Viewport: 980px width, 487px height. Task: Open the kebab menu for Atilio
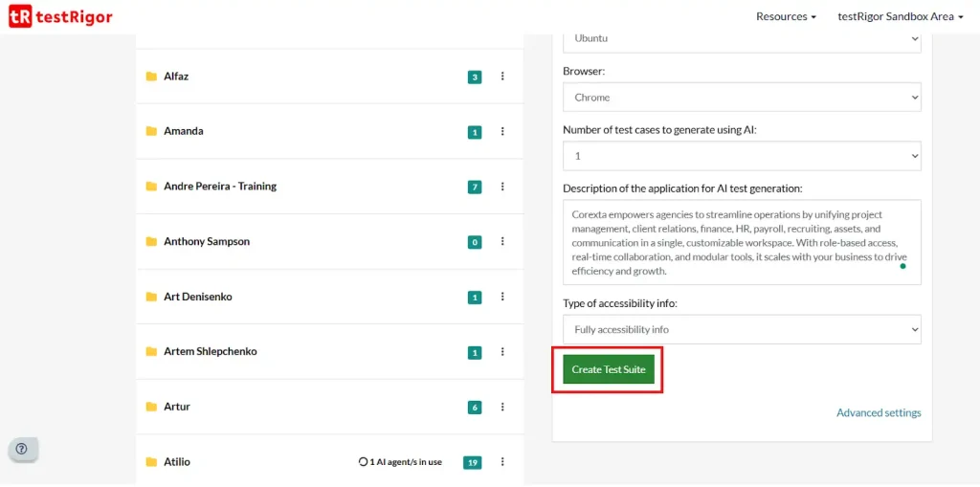pyautogui.click(x=502, y=461)
